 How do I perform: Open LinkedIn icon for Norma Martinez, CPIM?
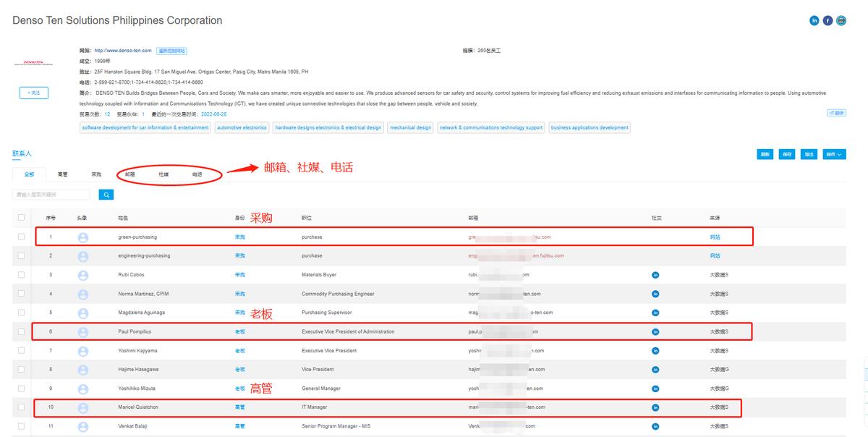coord(655,294)
